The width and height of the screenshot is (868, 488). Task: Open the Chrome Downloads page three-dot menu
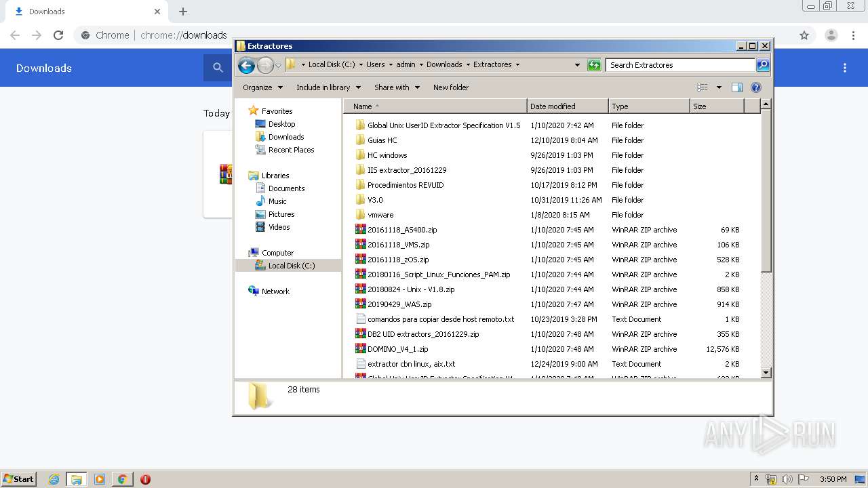click(845, 68)
